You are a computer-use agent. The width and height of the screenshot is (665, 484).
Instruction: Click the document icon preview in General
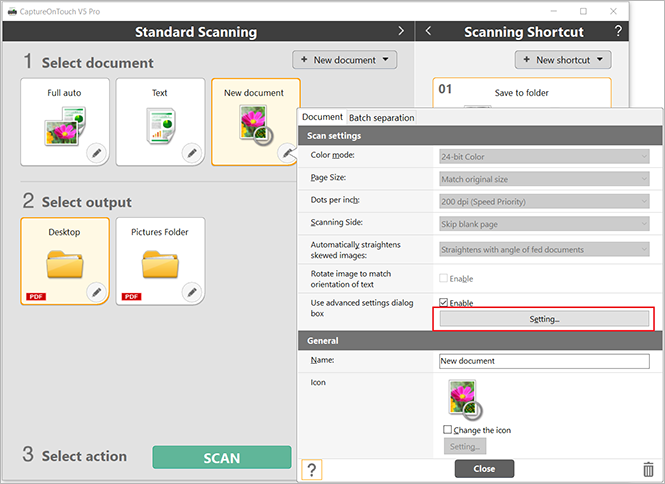pyautogui.click(x=465, y=399)
